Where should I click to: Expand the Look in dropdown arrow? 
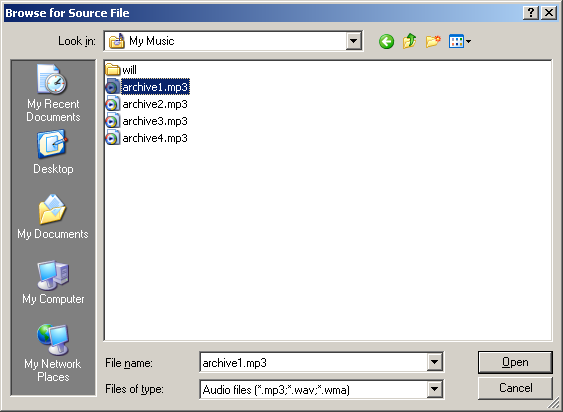point(354,41)
